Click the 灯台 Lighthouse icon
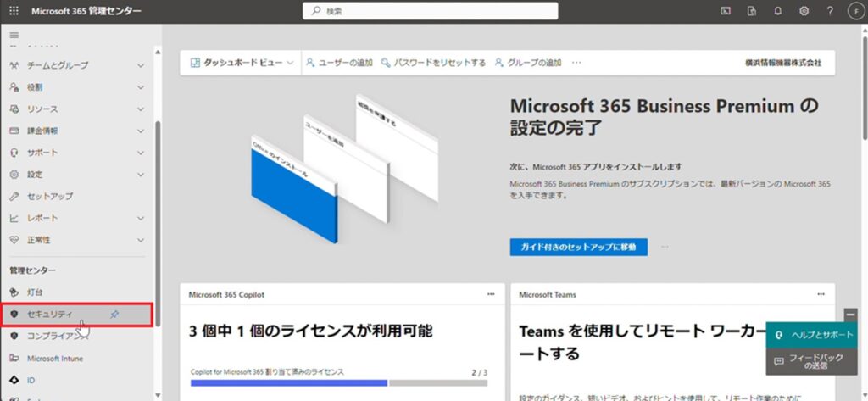 (14, 292)
